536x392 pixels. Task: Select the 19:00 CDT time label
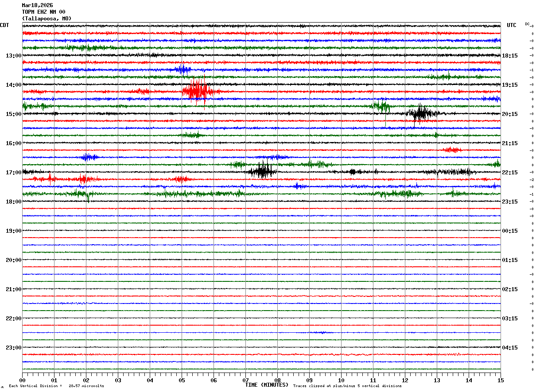(x=14, y=231)
